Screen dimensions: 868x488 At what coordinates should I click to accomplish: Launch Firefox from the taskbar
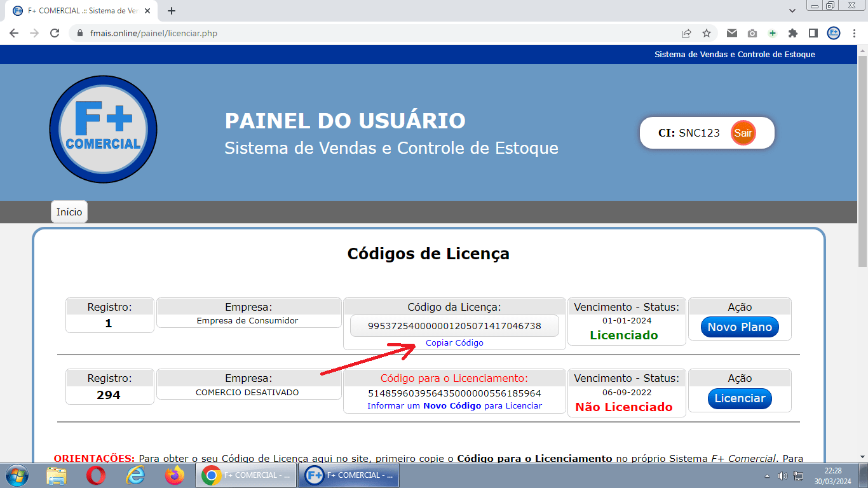pos(174,475)
